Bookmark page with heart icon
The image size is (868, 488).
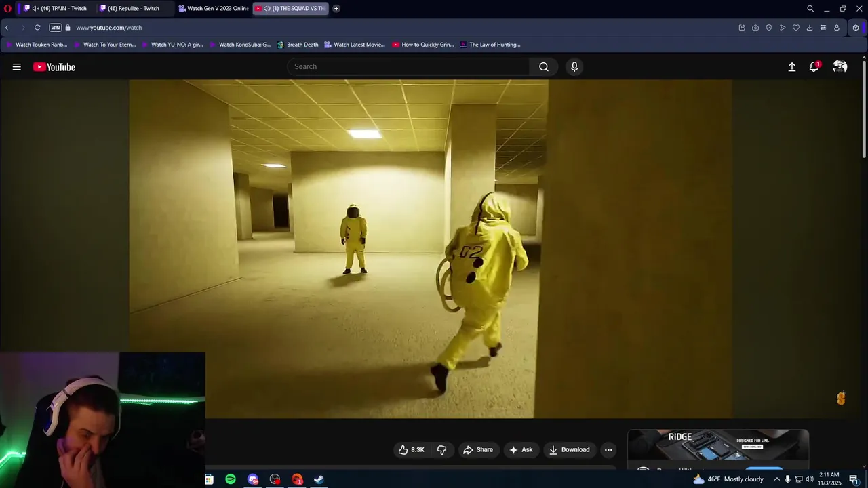pyautogui.click(x=795, y=28)
